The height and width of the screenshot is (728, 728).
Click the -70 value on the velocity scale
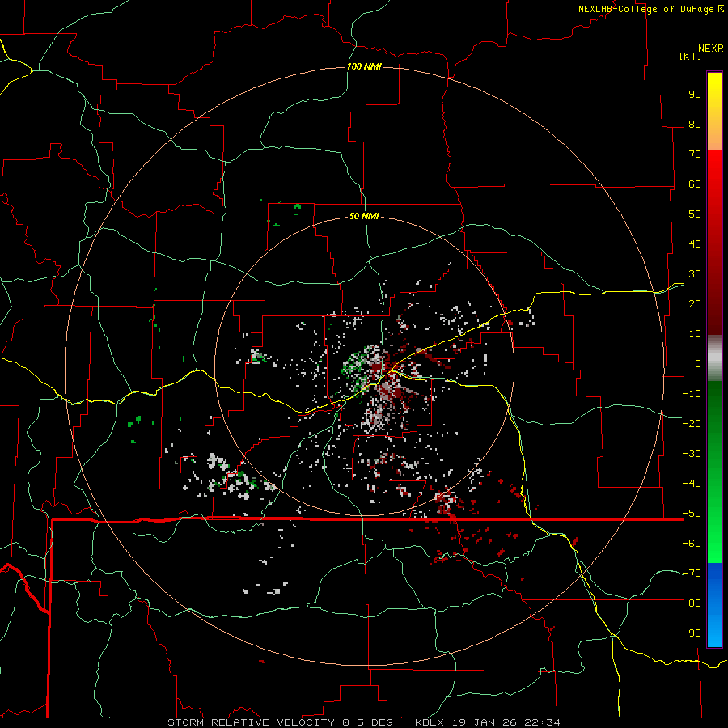point(692,574)
